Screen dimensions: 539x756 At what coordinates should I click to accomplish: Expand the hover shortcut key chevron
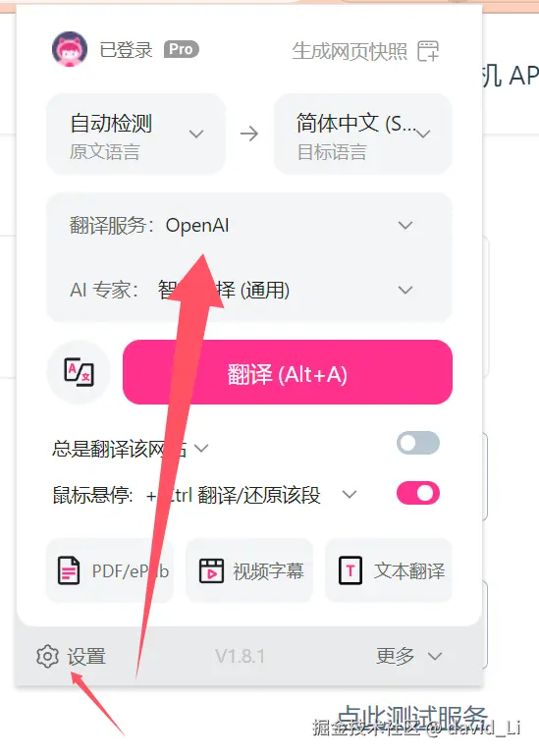[350, 494]
